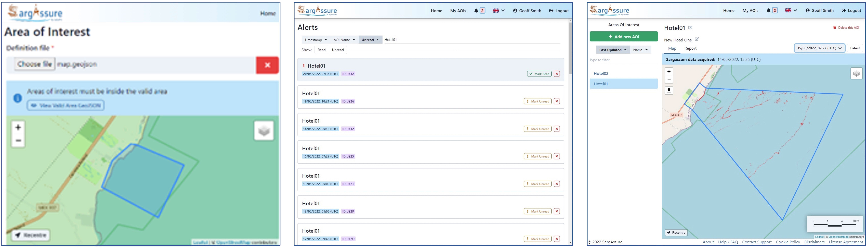Click the Type to filter field
The width and height of the screenshot is (868, 248).
click(x=624, y=60)
